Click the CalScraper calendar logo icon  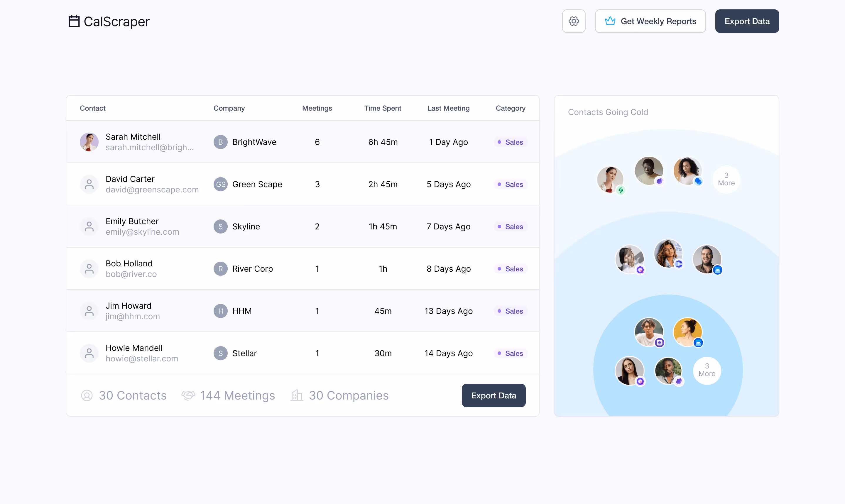pyautogui.click(x=74, y=21)
